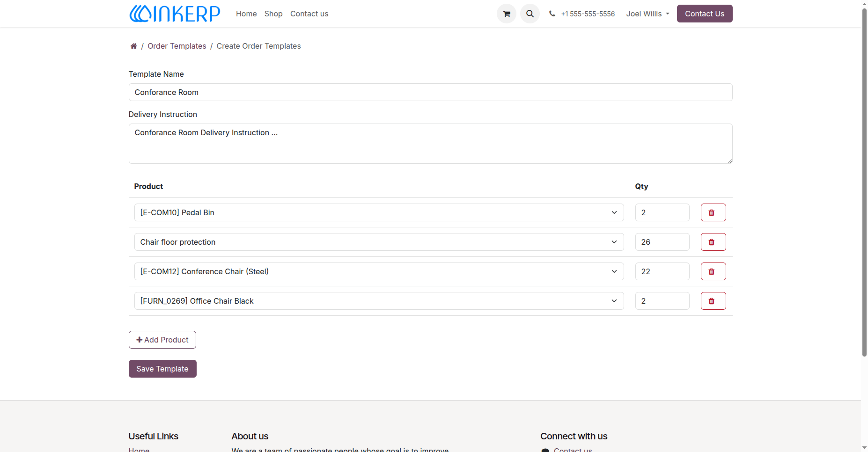Delete the Conference Chair (Steel) row

point(713,271)
